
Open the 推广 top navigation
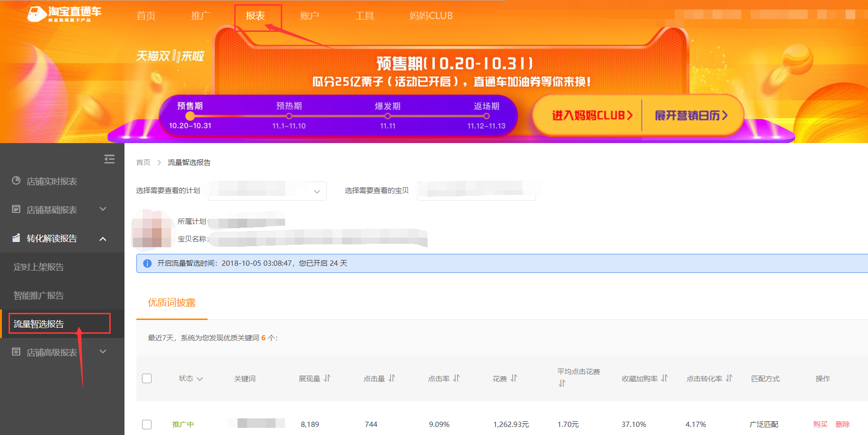pyautogui.click(x=200, y=16)
